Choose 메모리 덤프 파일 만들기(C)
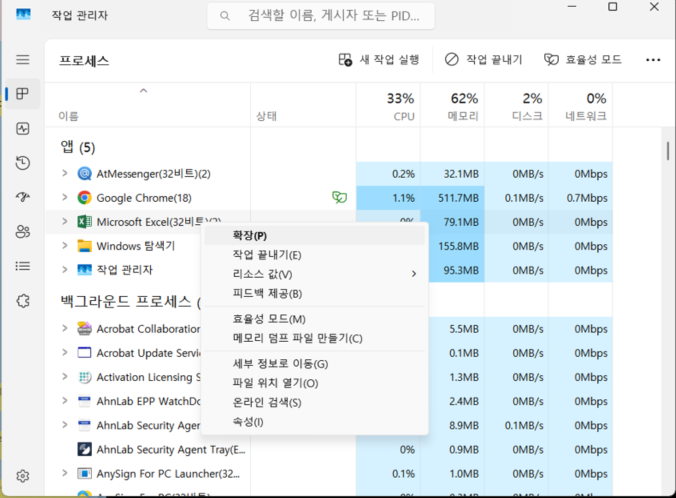This screenshot has width=676, height=498. (x=314, y=338)
